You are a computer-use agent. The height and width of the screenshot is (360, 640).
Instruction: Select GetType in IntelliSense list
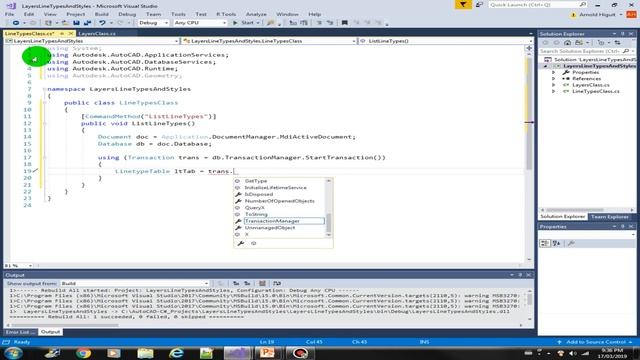point(256,181)
